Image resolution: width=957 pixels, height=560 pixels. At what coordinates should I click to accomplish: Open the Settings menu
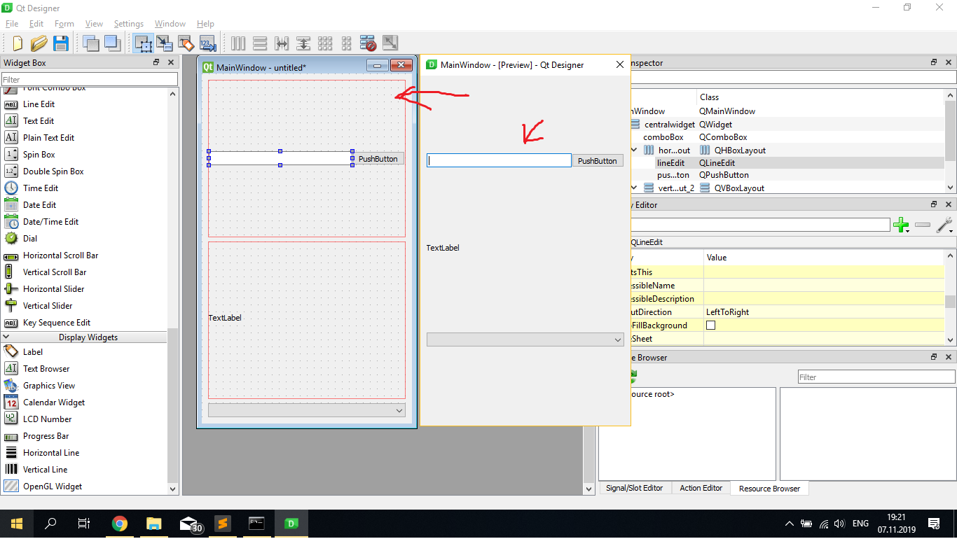point(129,24)
